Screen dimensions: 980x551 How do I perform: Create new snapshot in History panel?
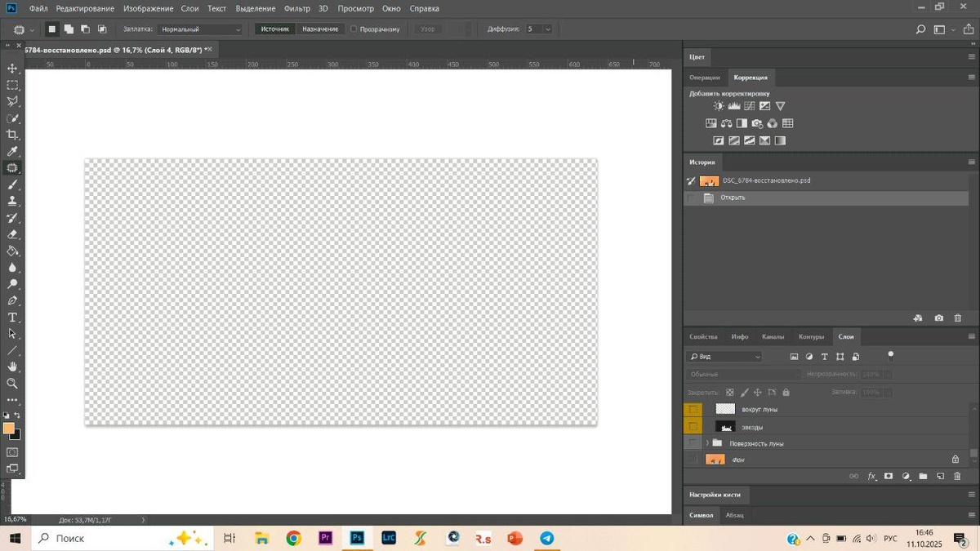click(938, 318)
